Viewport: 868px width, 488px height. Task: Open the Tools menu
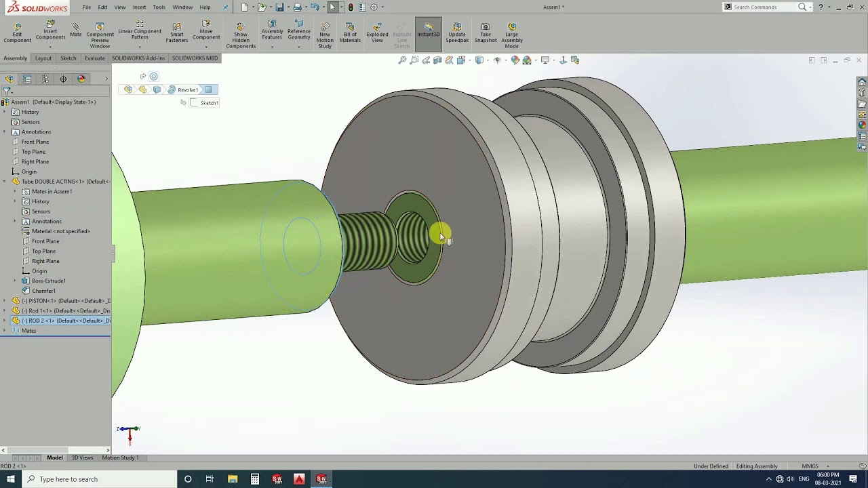pos(159,7)
